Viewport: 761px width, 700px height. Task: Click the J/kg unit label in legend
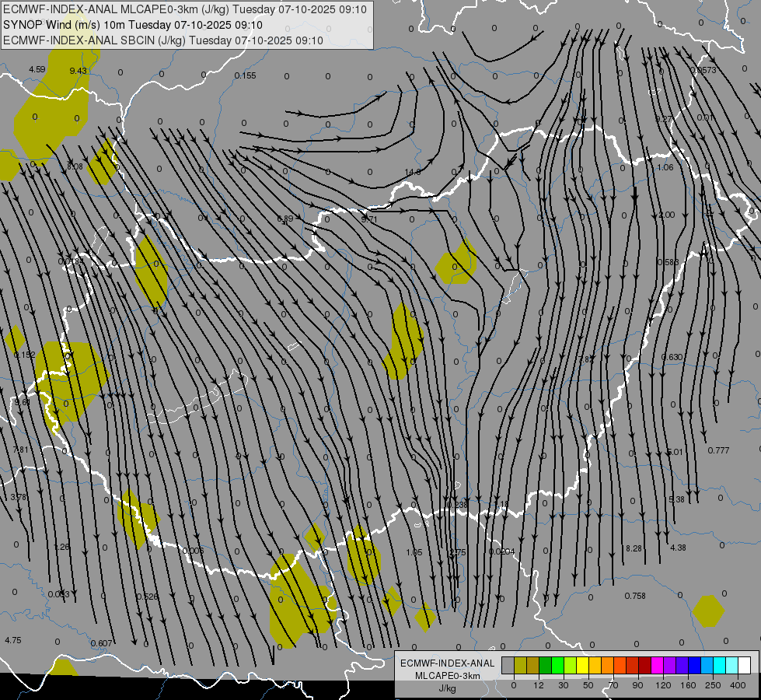click(447, 688)
